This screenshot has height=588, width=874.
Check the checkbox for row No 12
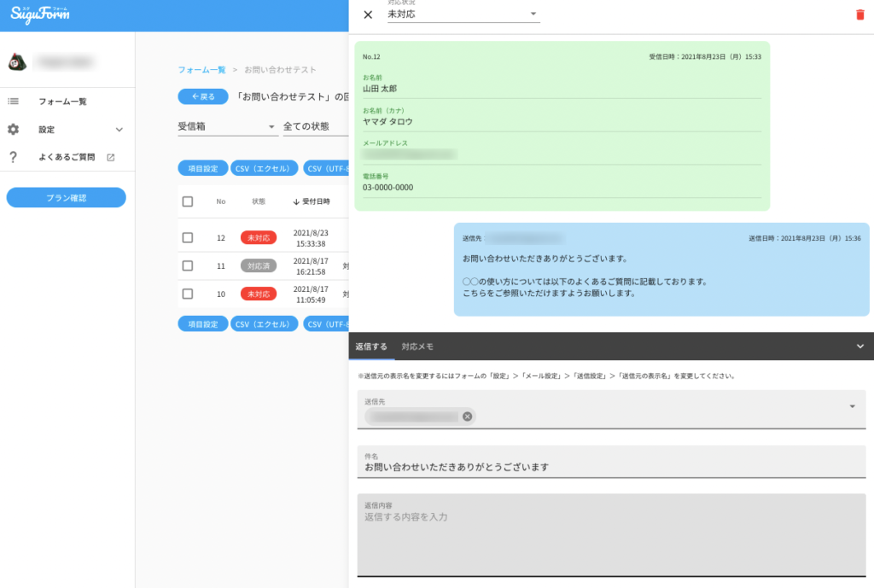tap(188, 237)
